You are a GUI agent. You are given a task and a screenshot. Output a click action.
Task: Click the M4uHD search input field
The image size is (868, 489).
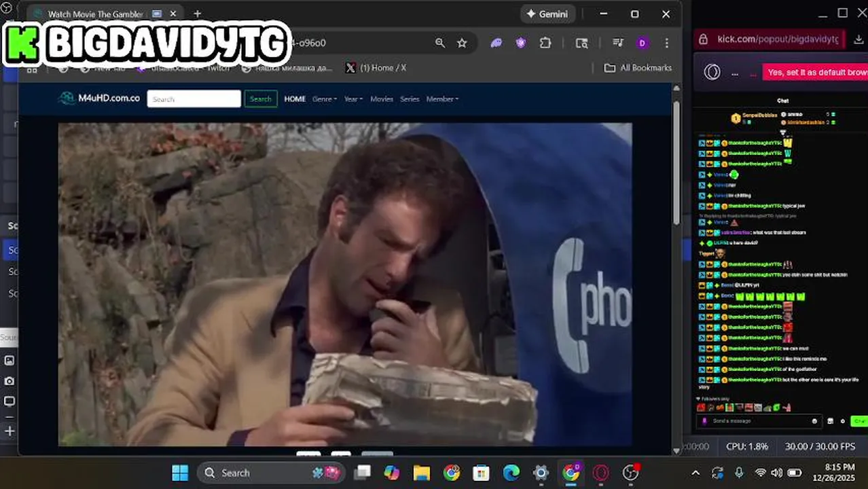(194, 98)
